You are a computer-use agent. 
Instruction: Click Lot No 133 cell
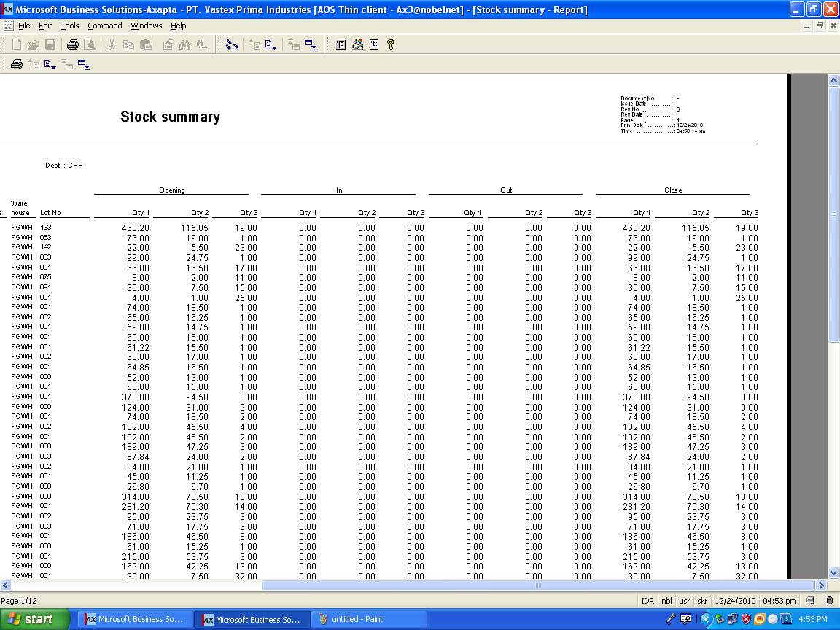(x=45, y=227)
